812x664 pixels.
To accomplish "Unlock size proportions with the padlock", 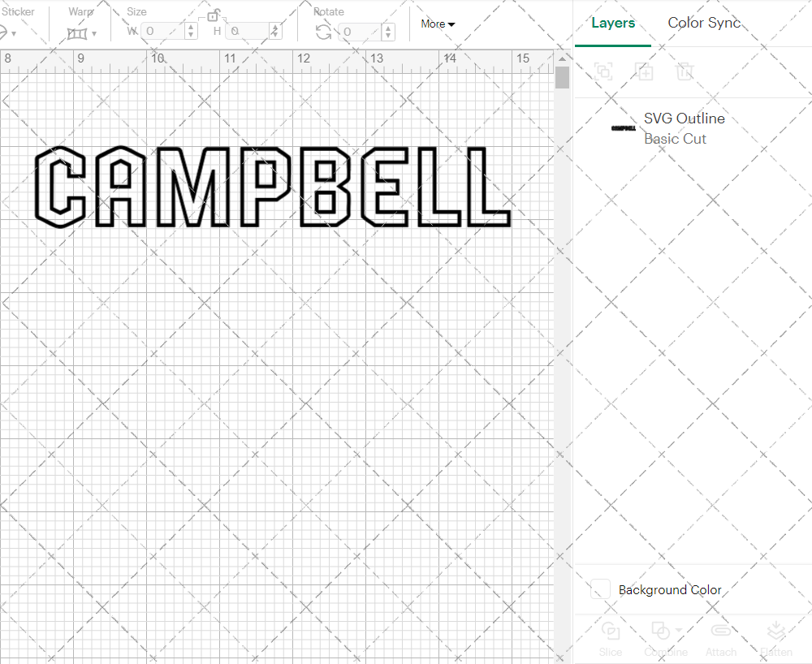I will 214,15.
